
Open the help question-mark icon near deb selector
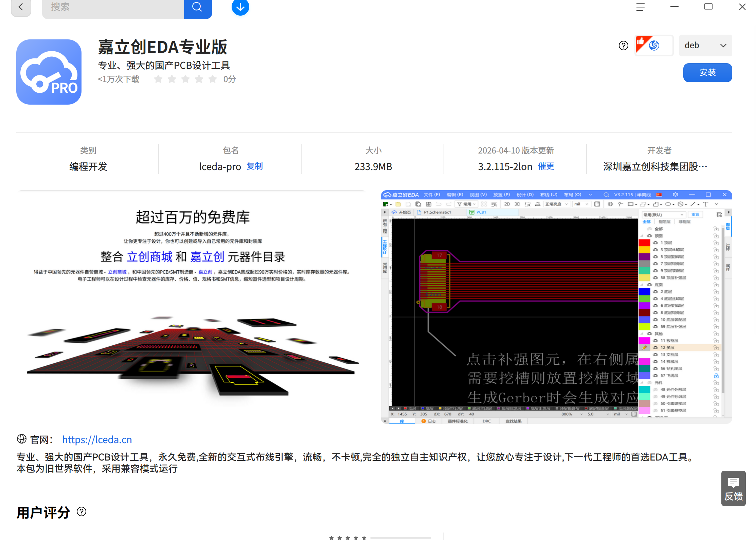(x=623, y=45)
